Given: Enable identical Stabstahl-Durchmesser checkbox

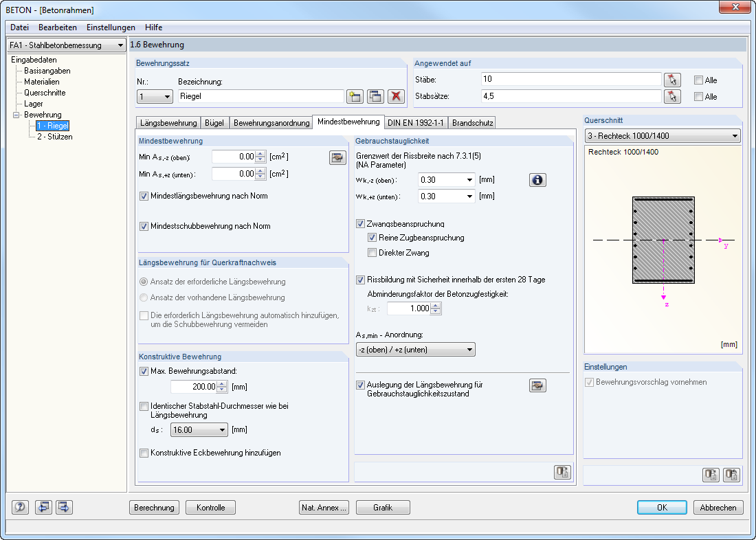Looking at the screenshot, I should (144, 407).
